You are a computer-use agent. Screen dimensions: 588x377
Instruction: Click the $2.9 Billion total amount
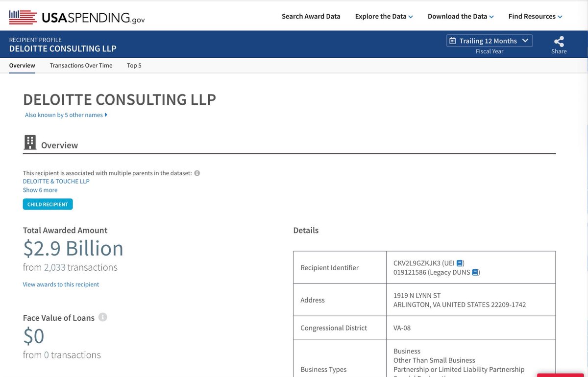[x=73, y=248]
